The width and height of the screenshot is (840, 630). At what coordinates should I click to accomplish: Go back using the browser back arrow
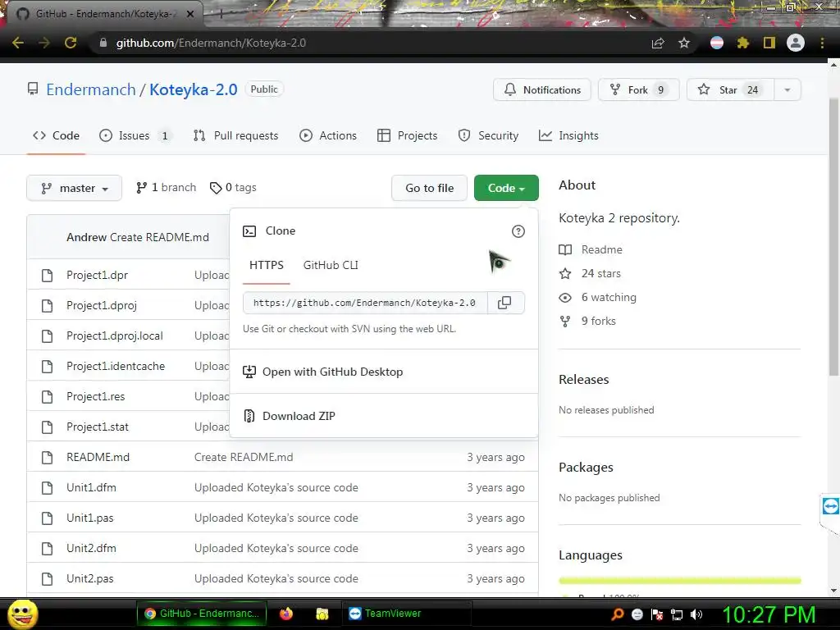[18, 43]
